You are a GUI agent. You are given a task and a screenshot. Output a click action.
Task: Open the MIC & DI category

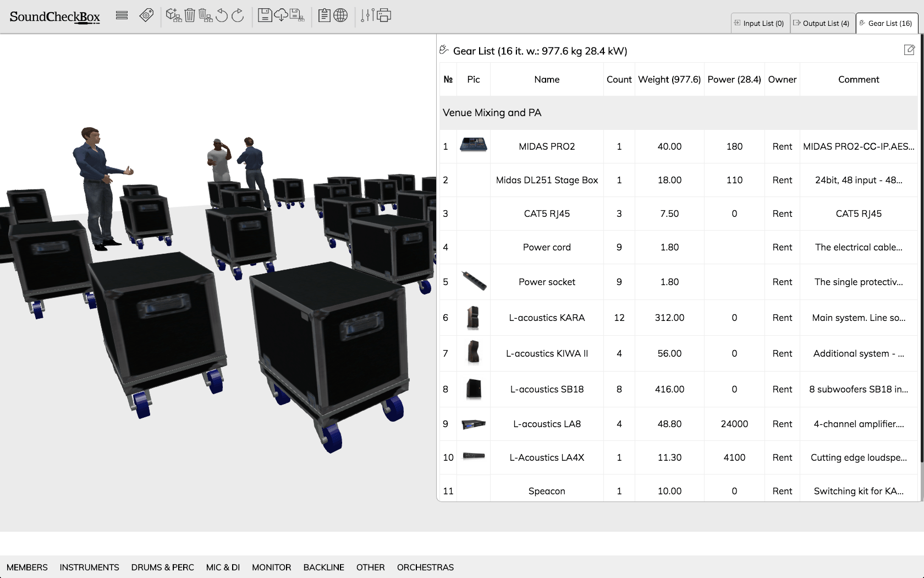[223, 567]
